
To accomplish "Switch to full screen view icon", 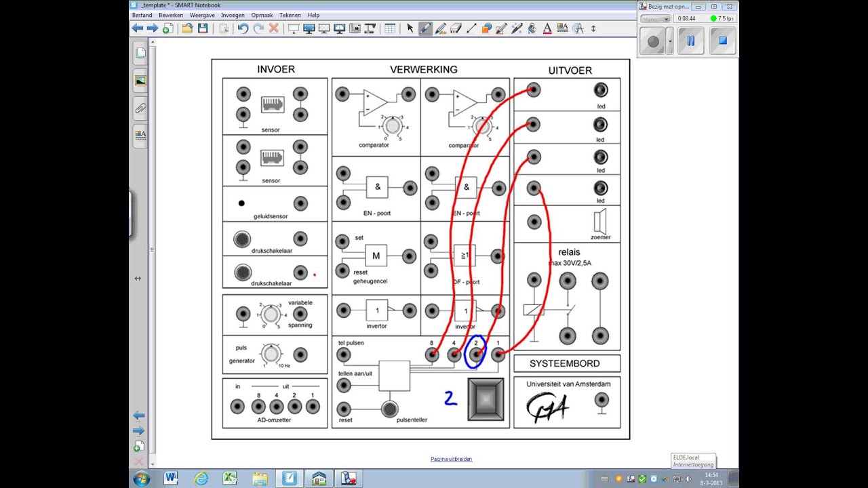I will pyautogui.click(x=309, y=28).
